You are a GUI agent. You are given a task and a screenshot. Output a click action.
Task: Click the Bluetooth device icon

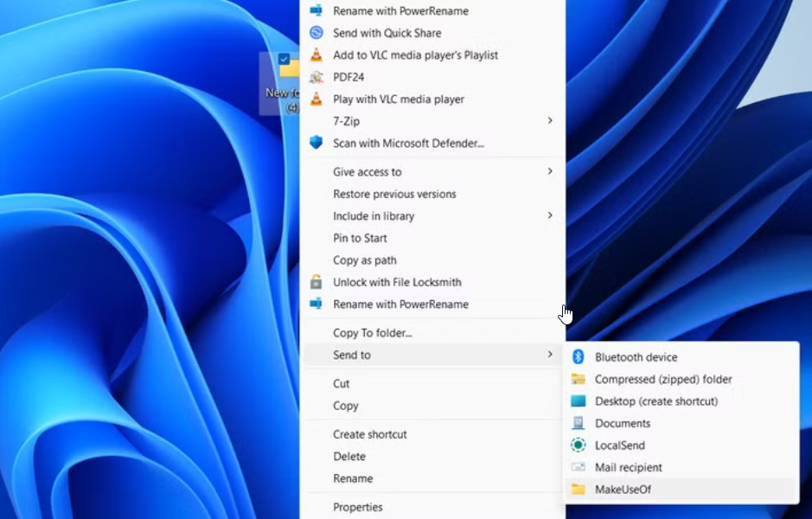click(579, 357)
